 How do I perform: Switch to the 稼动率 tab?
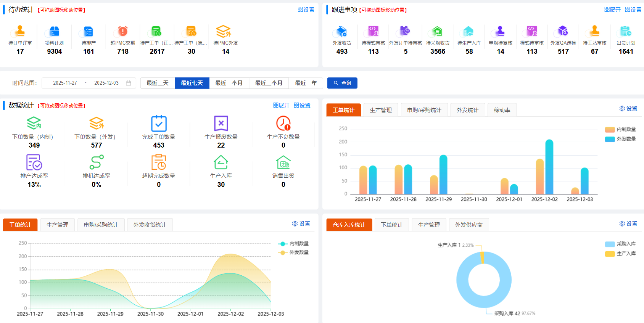(502, 110)
